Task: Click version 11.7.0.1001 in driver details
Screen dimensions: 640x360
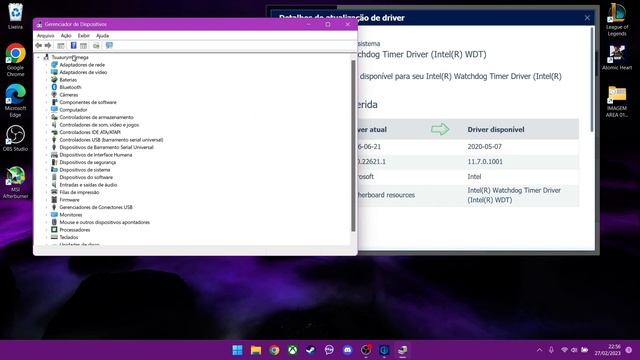Action: click(485, 162)
